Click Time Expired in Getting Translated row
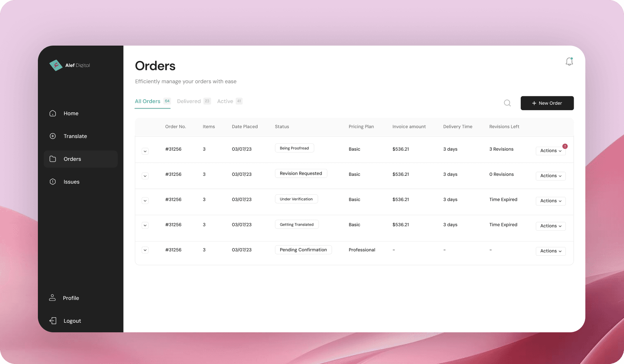The height and width of the screenshot is (364, 624). (503, 225)
